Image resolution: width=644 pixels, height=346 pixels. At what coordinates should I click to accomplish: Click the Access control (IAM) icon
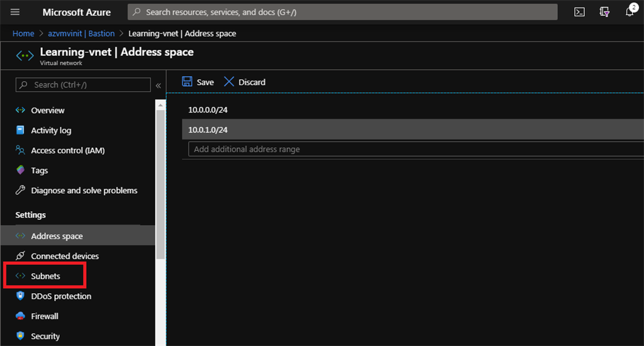[x=20, y=150]
